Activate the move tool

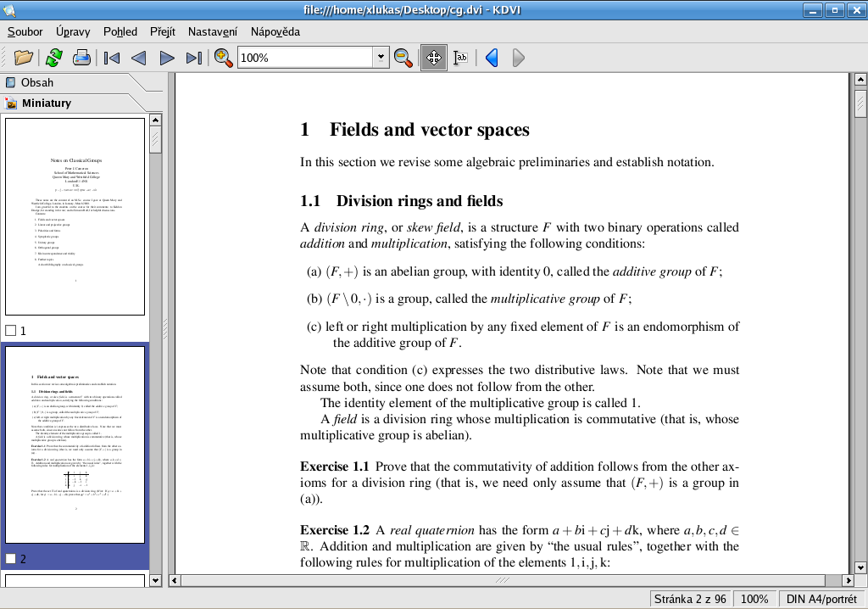(x=433, y=58)
